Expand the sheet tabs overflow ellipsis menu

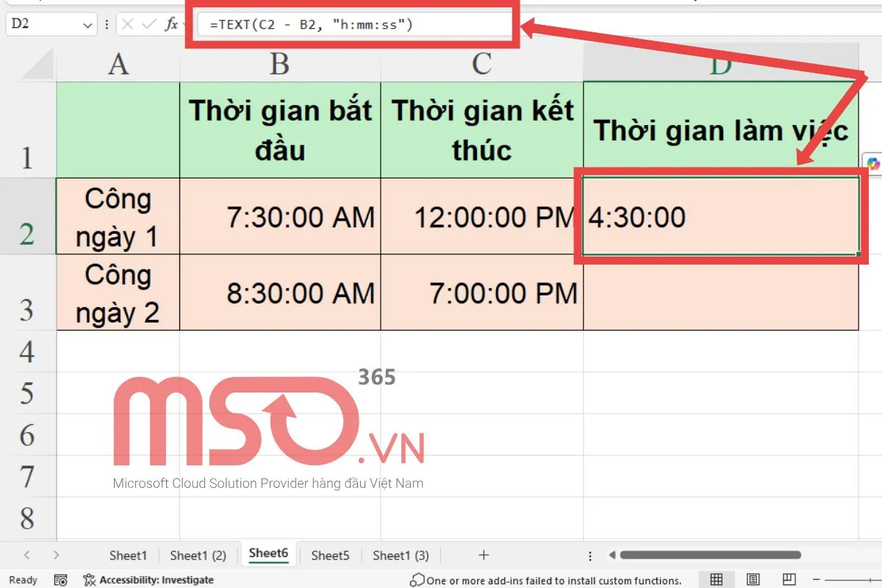click(x=590, y=556)
